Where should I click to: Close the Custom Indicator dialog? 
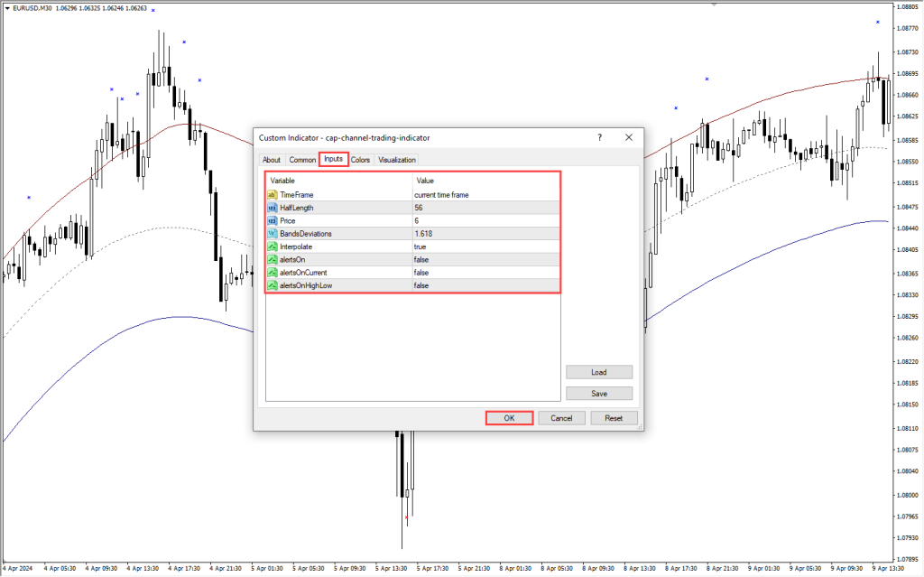point(629,137)
